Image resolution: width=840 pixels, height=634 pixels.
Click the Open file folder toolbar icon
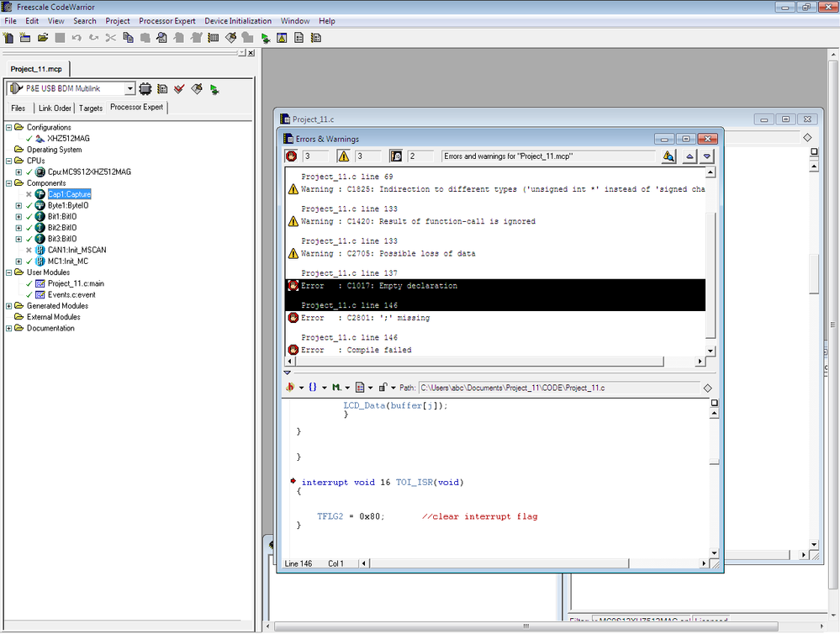pyautogui.click(x=43, y=38)
